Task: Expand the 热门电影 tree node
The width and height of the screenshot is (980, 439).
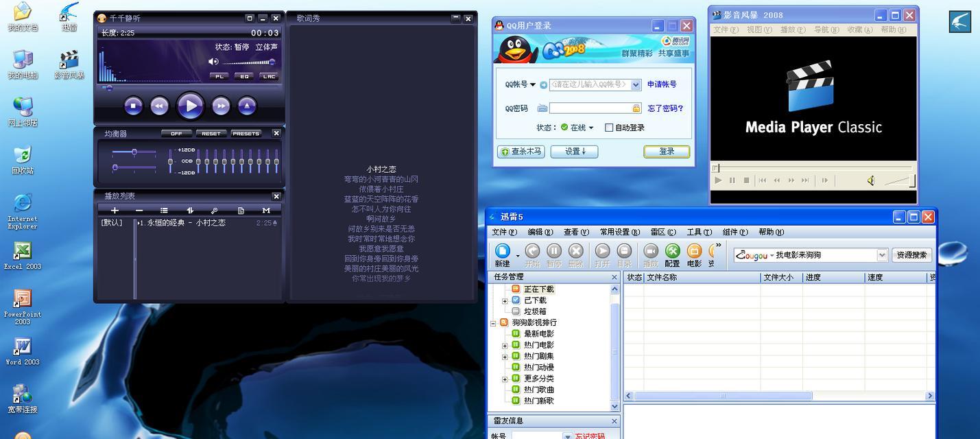Action: pyautogui.click(x=505, y=346)
